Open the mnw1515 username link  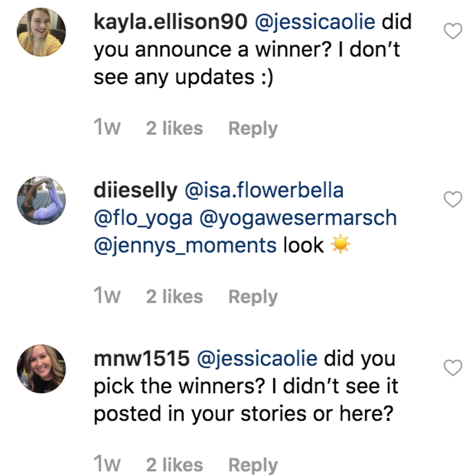tap(141, 359)
